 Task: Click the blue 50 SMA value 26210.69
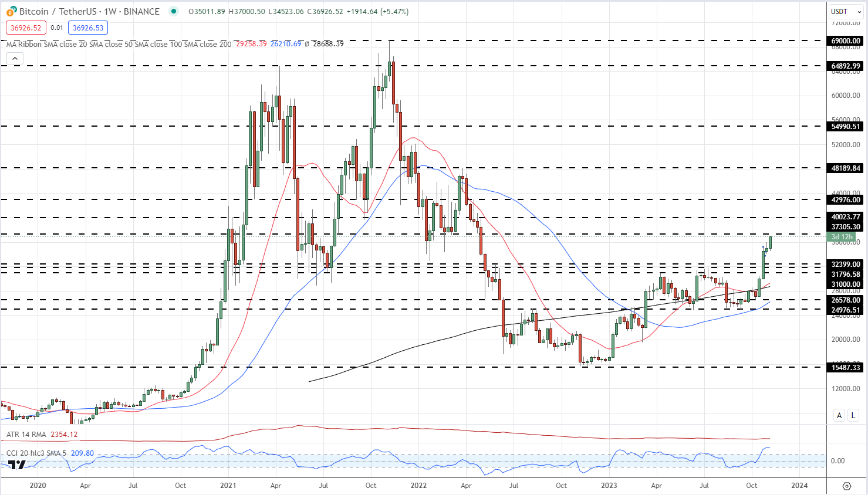tap(286, 44)
